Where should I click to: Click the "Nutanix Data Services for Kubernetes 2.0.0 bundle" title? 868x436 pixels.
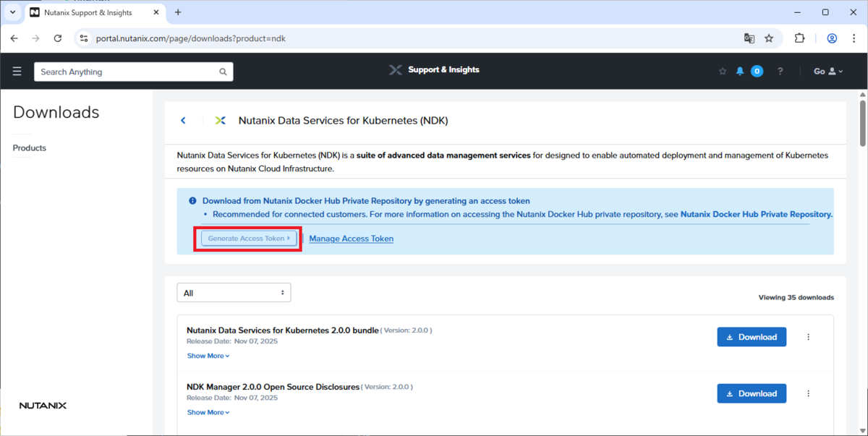[x=283, y=330]
